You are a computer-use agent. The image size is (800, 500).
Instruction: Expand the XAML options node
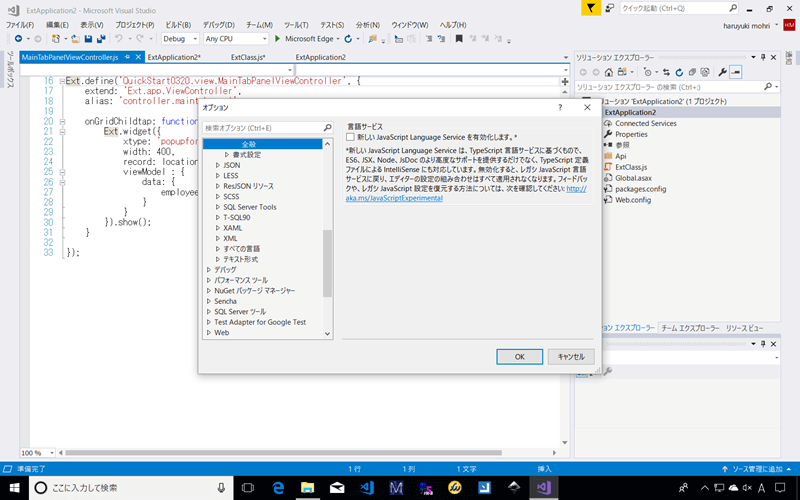click(x=218, y=228)
